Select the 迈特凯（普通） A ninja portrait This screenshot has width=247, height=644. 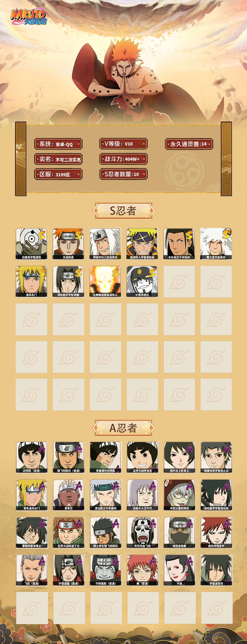(32, 457)
